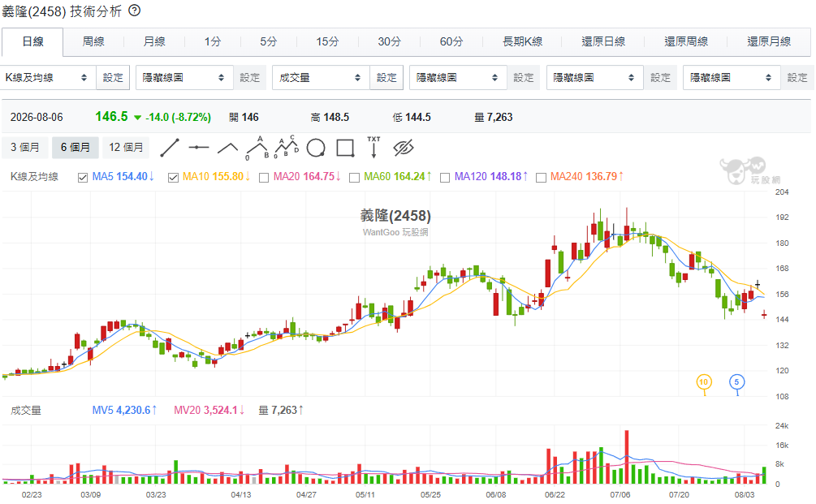Open the last 隱藏線圖 dropdown
816x504 pixels.
[732, 77]
